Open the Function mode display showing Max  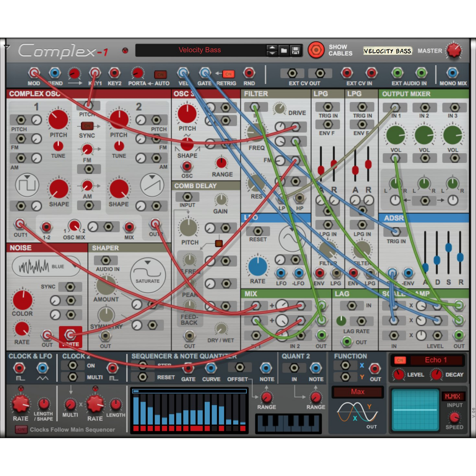[x=358, y=392]
